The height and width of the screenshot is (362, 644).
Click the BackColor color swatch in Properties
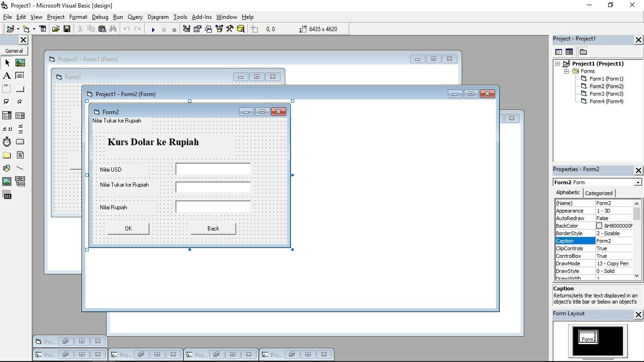[x=598, y=226]
